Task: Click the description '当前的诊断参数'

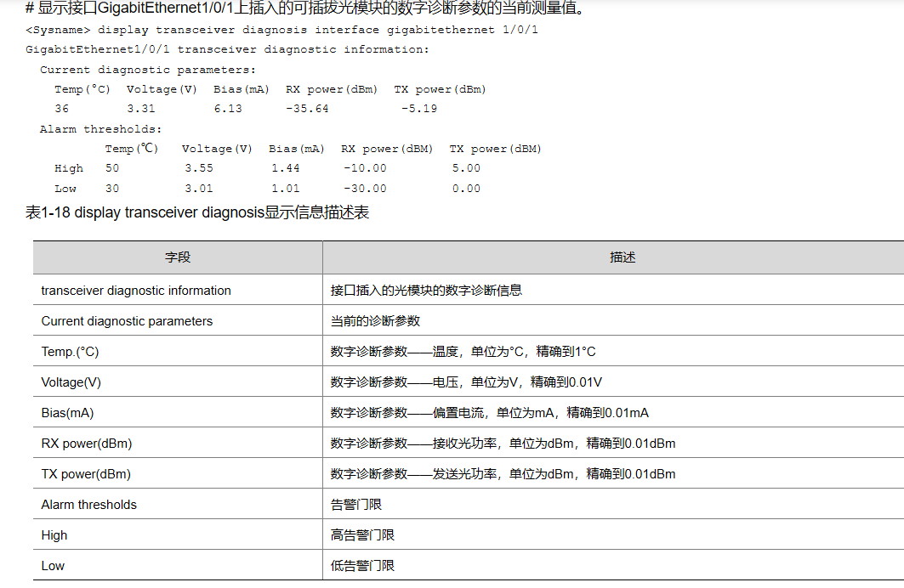Action: pos(375,321)
